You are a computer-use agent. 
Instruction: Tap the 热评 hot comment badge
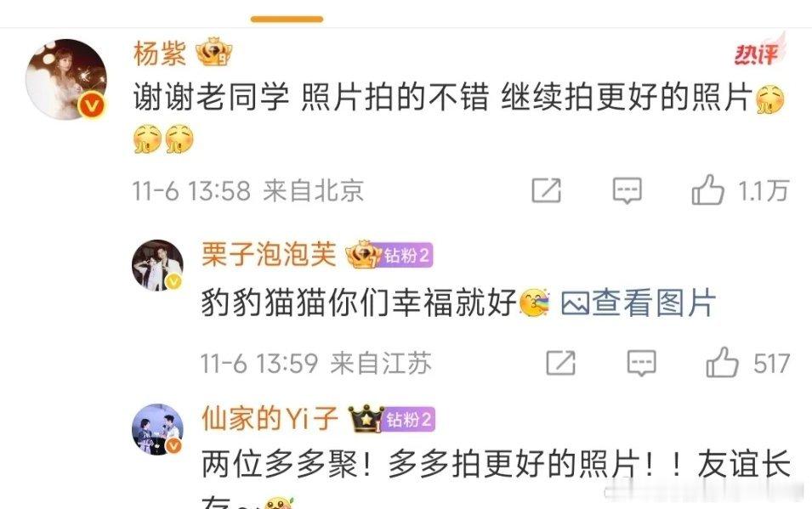(x=759, y=50)
